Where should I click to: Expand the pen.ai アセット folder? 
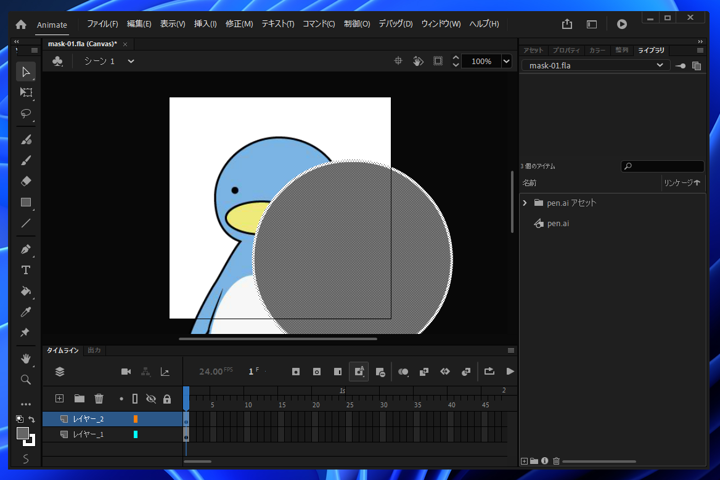click(525, 203)
